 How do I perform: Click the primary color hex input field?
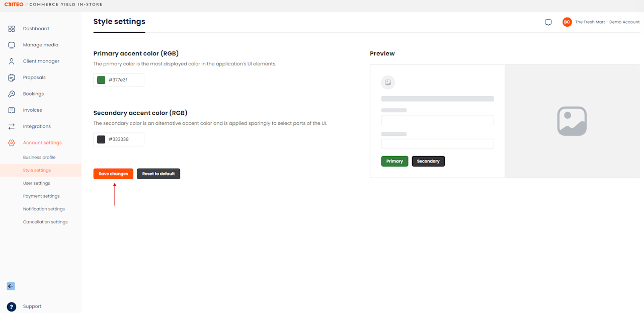point(119,80)
